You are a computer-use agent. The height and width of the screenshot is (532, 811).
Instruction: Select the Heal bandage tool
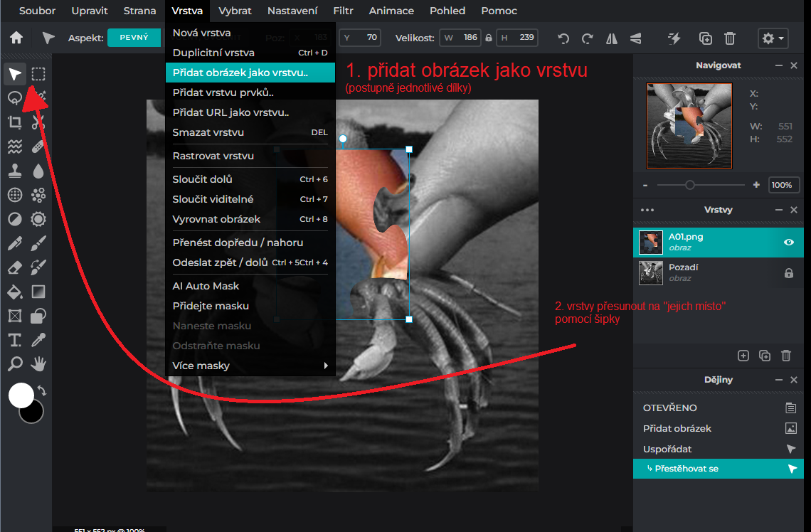[38, 147]
